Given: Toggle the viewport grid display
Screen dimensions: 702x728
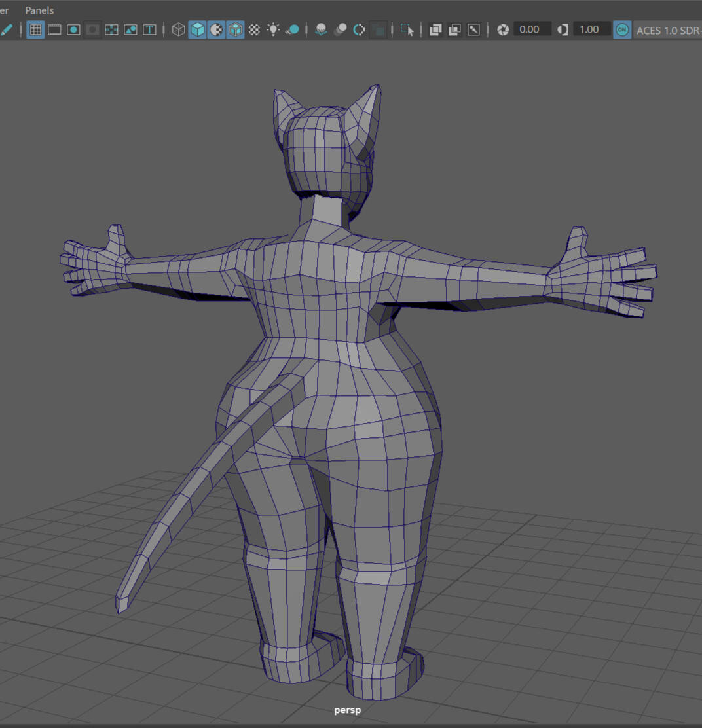Looking at the screenshot, I should click(x=35, y=29).
